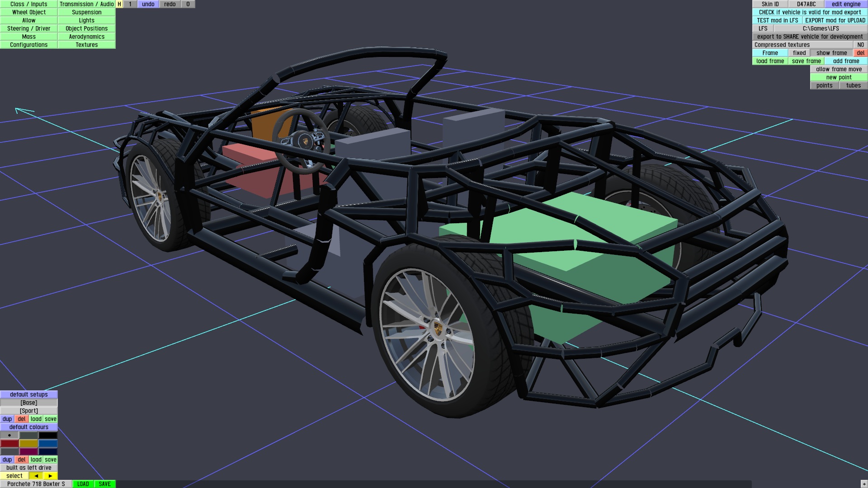Click the previous vehicle left arrow
868x488 pixels.
[36, 476]
